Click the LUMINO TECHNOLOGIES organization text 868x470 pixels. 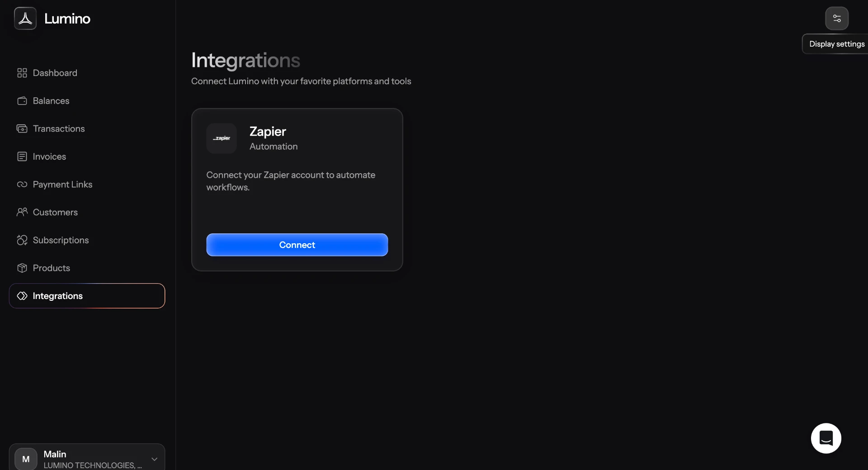93,465
